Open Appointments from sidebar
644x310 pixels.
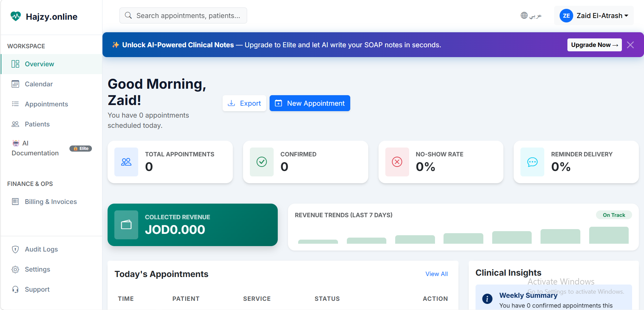[51, 104]
